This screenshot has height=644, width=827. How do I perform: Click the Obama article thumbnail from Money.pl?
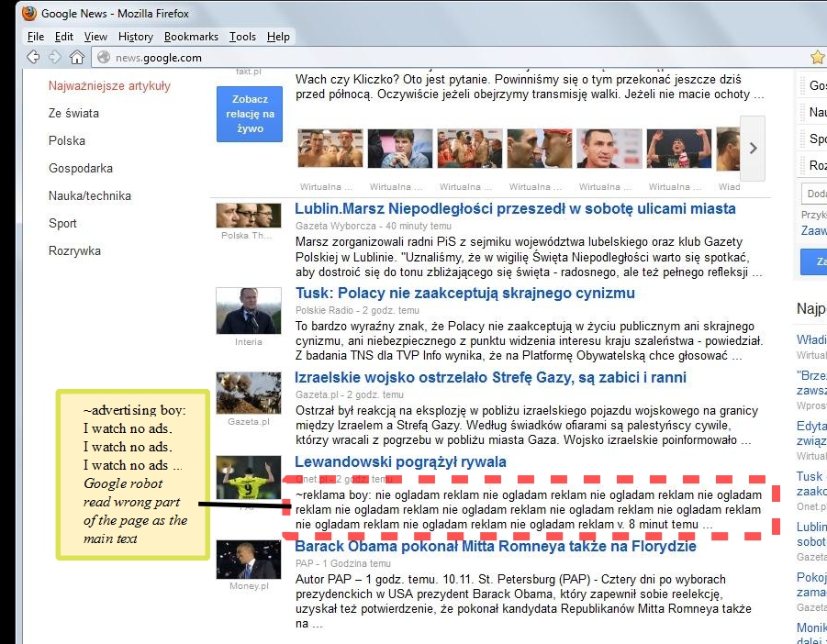point(249,560)
